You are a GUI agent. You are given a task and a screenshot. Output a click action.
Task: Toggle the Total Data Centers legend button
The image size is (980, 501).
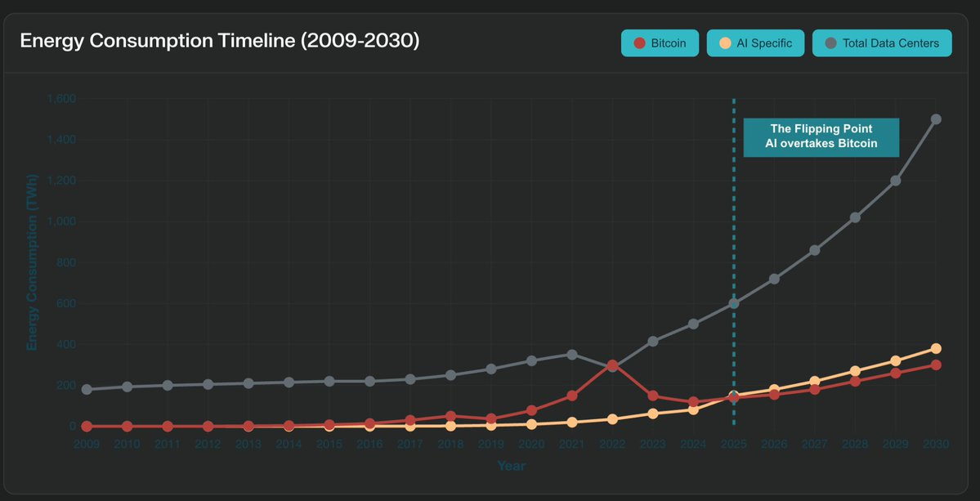[882, 43]
